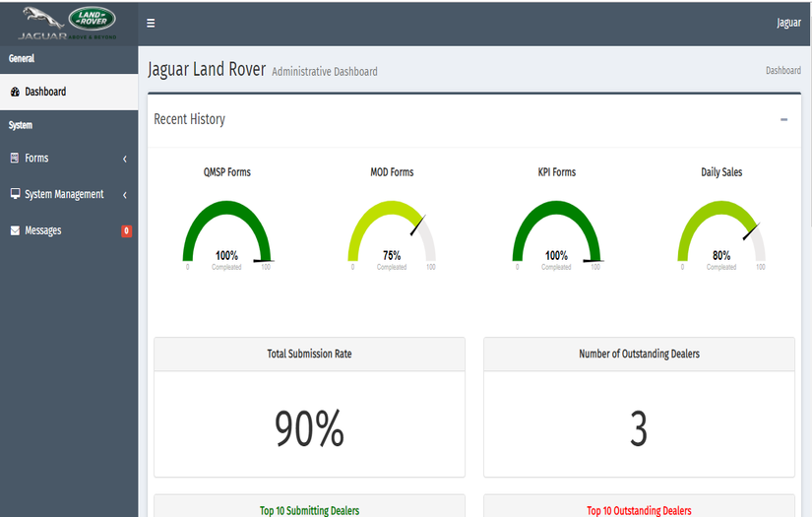812x517 pixels.
Task: Click the KPI Forms label
Action: [557, 172]
